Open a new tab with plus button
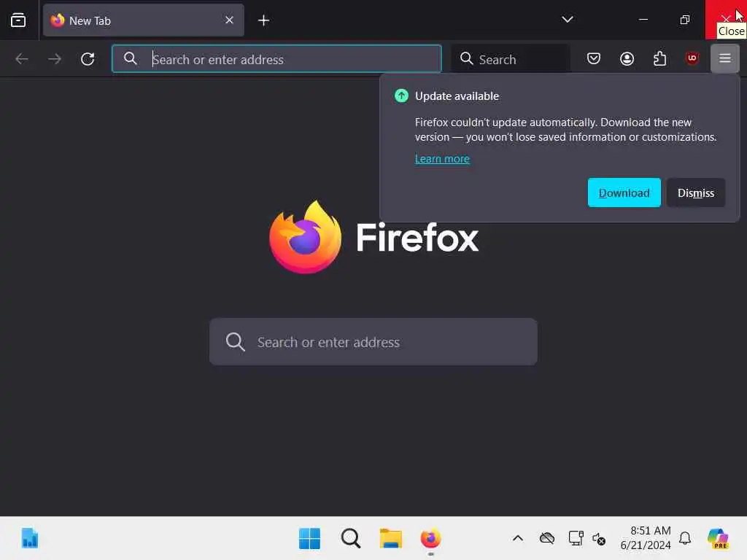Screen dimensions: 747x560 click(x=263, y=20)
